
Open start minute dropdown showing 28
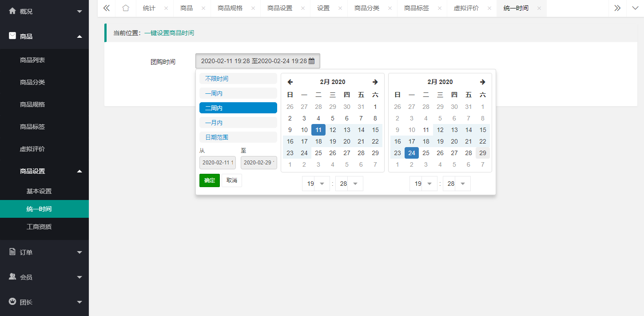(349, 184)
